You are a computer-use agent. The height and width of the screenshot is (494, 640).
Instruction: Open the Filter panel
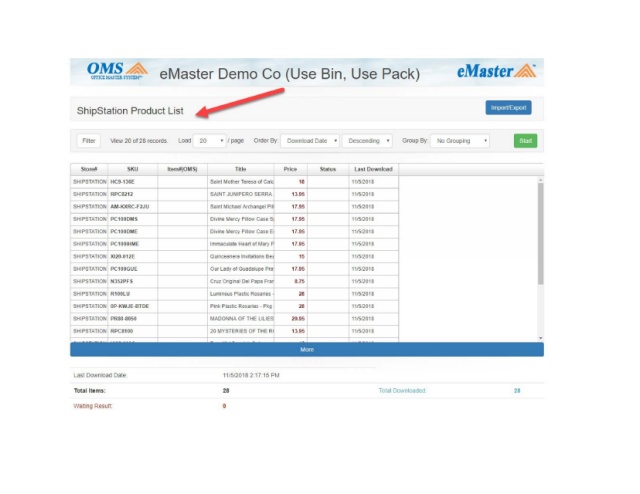[x=89, y=141]
